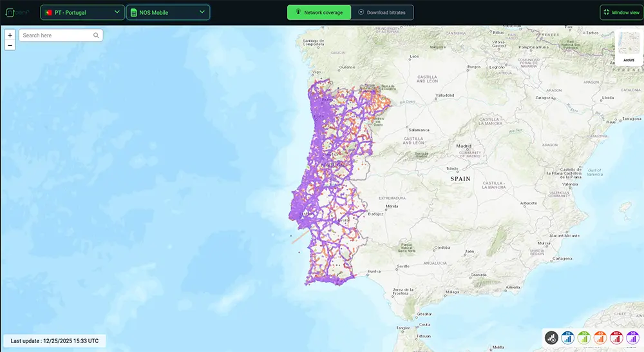
Task: Click the Granada city label
Action: pyautogui.click(x=478, y=275)
